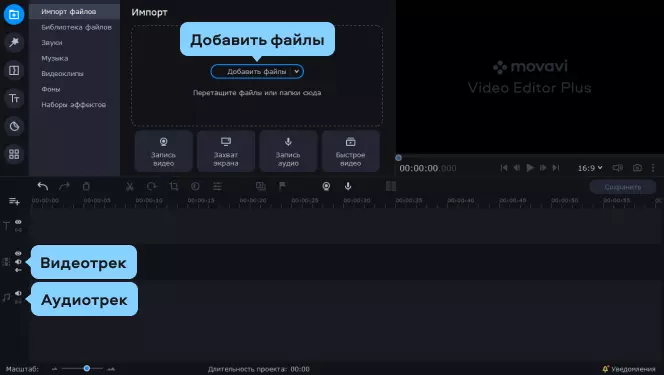Screen dimensions: 664x375
Task: Toggle title track visibility eye
Action: point(18,222)
